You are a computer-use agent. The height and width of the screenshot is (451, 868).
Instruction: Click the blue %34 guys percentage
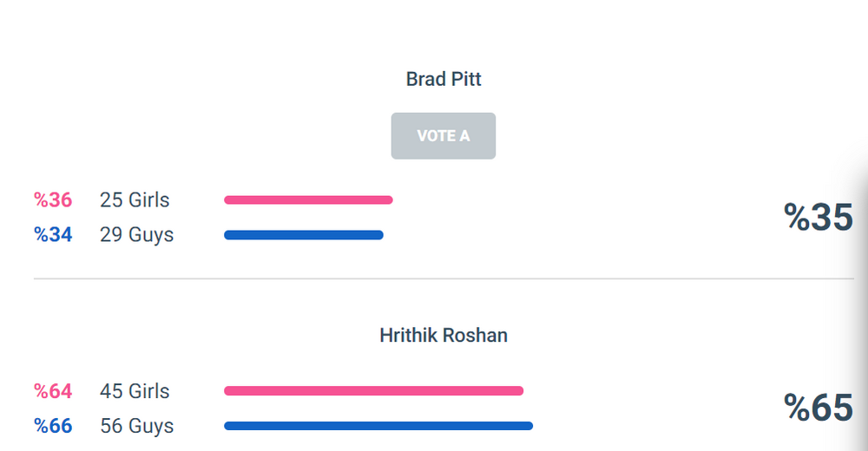pyautogui.click(x=53, y=235)
